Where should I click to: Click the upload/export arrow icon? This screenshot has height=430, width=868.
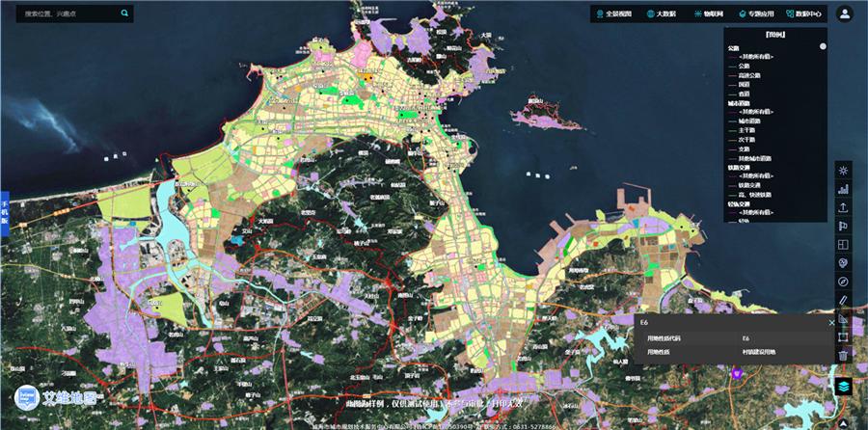tap(843, 207)
